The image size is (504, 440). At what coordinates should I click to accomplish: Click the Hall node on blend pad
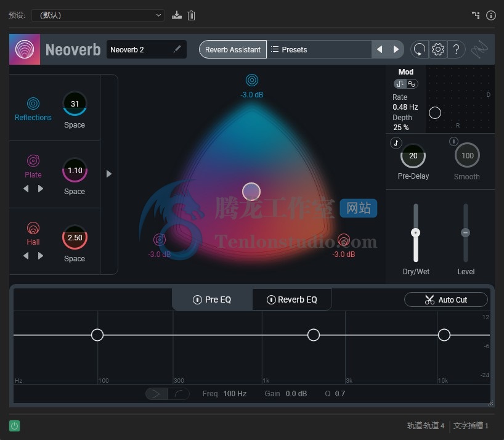(344, 240)
